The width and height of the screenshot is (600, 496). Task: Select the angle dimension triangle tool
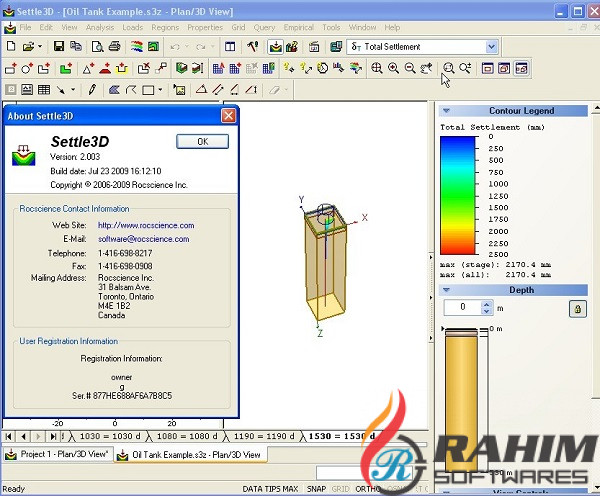pos(202,90)
